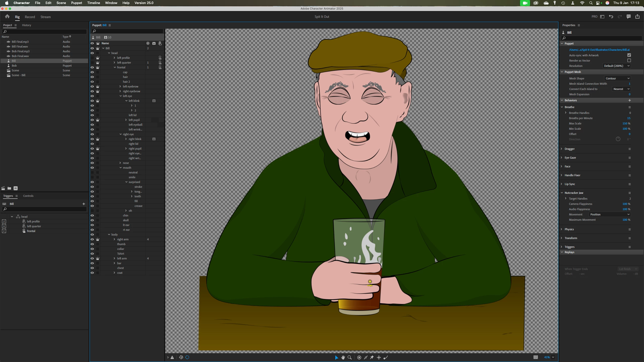Click the Breaths per Minute value

pyautogui.click(x=628, y=118)
